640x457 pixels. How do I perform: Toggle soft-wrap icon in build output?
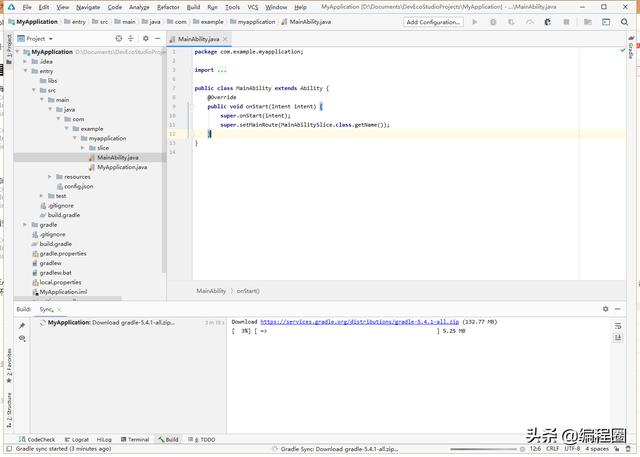(x=618, y=326)
